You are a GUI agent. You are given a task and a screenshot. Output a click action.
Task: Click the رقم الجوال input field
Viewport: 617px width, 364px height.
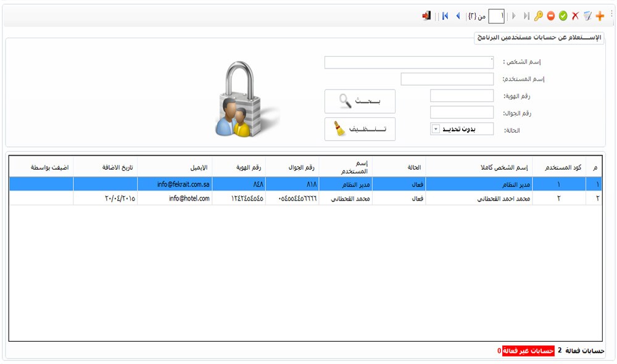[x=462, y=112]
